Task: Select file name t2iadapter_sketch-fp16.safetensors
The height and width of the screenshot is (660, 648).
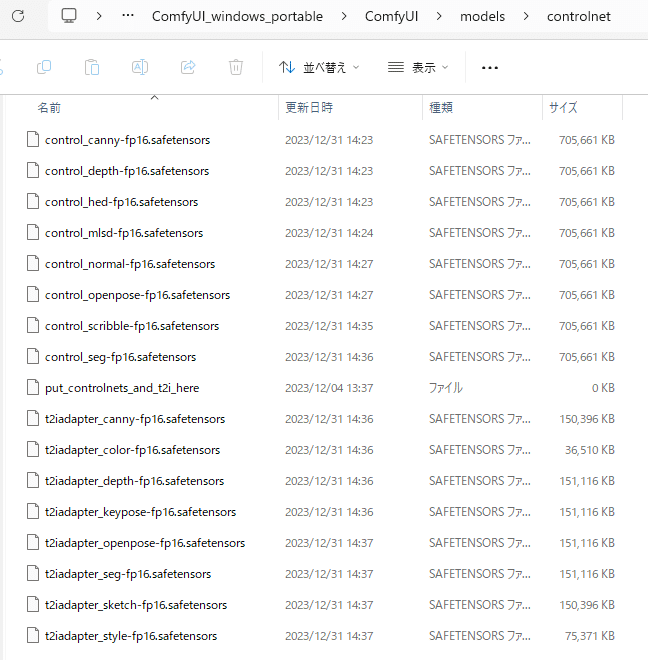Action: pyautogui.click(x=136, y=605)
